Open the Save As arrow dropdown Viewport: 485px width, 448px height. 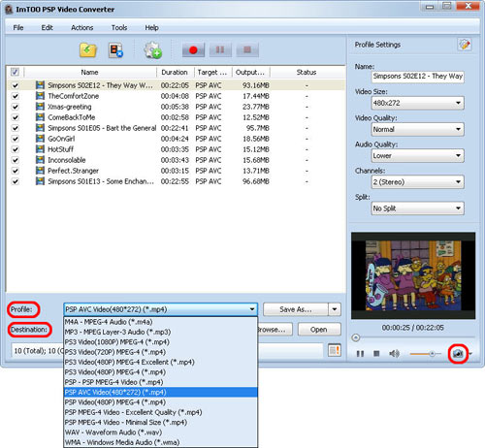pos(335,309)
